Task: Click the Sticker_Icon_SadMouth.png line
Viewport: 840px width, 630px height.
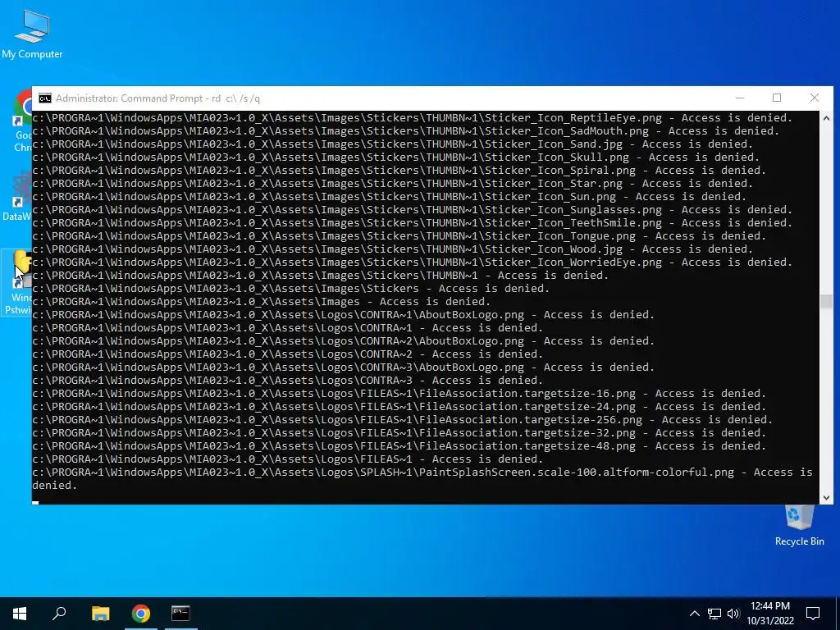Action: tap(405, 130)
